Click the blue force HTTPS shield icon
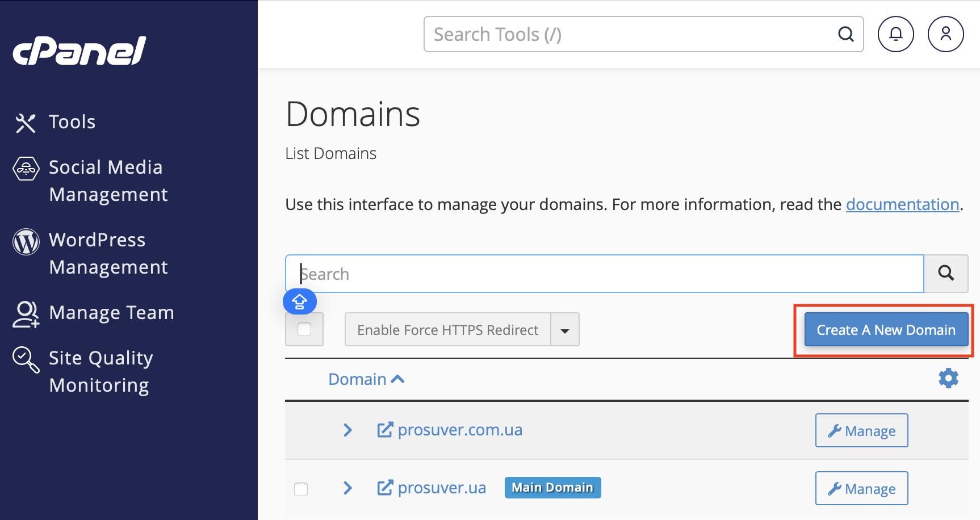The height and width of the screenshot is (520, 980). (300, 301)
